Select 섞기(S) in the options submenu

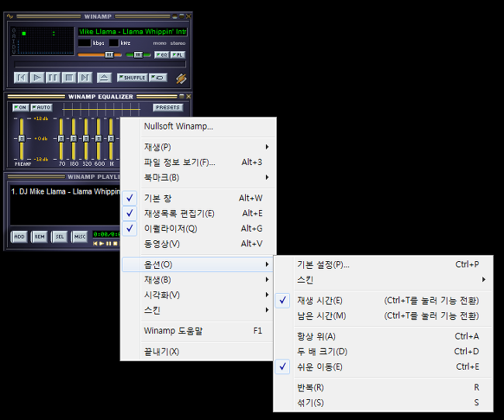tap(384, 402)
